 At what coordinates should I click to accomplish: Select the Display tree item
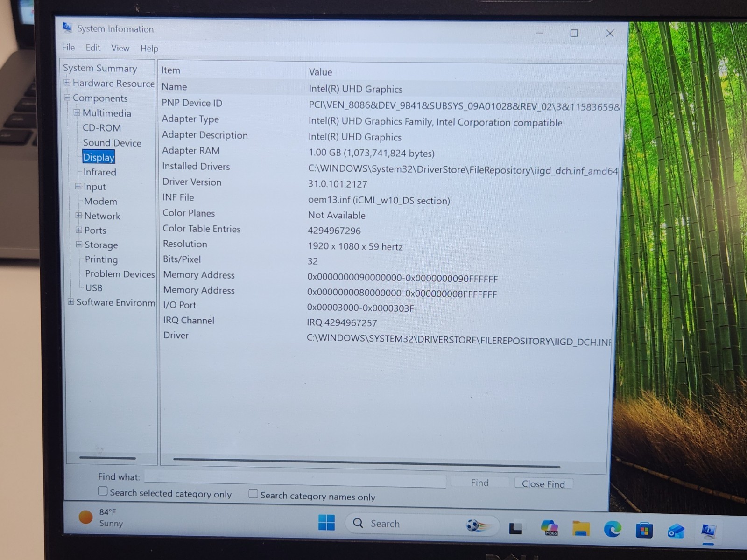99,157
